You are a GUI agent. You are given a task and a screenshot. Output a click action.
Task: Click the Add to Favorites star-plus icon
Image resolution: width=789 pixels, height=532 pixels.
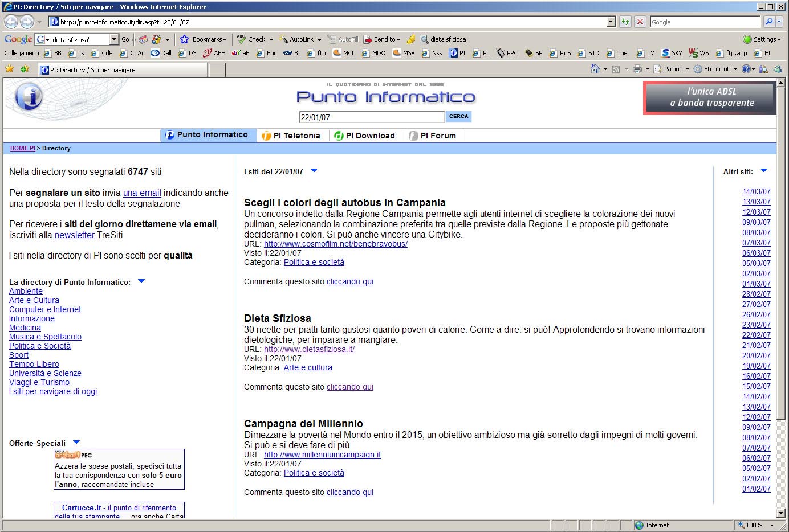25,69
